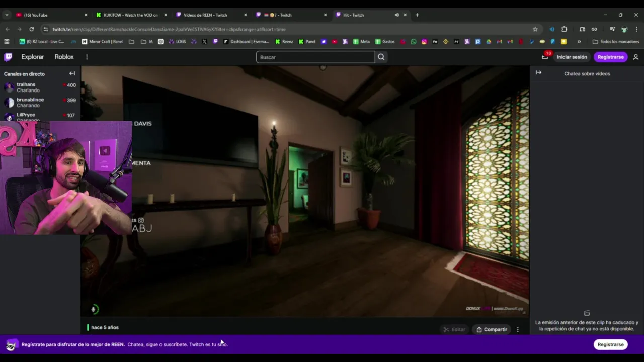The image size is (644, 362).
Task: Open the Reenz Kick bookmark
Action: (x=284, y=41)
